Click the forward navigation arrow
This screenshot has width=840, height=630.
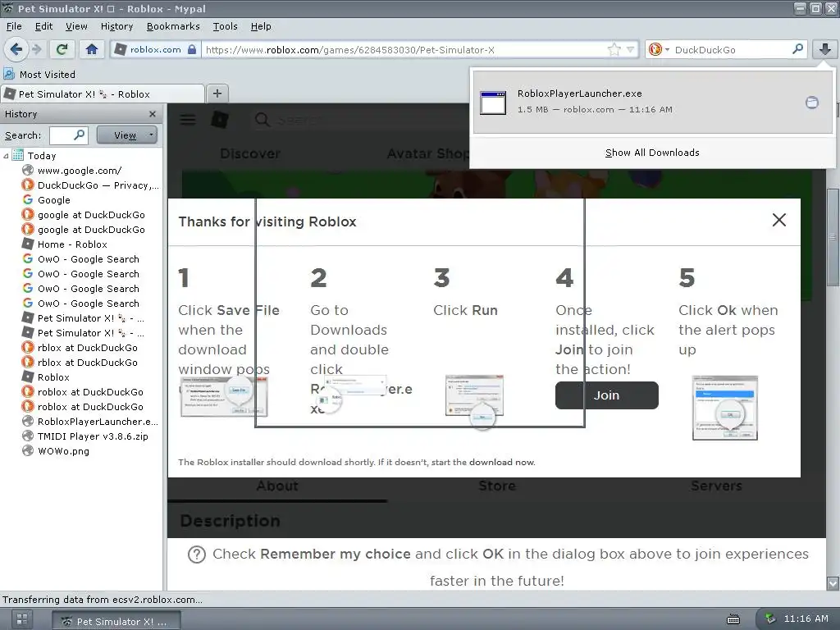37,50
